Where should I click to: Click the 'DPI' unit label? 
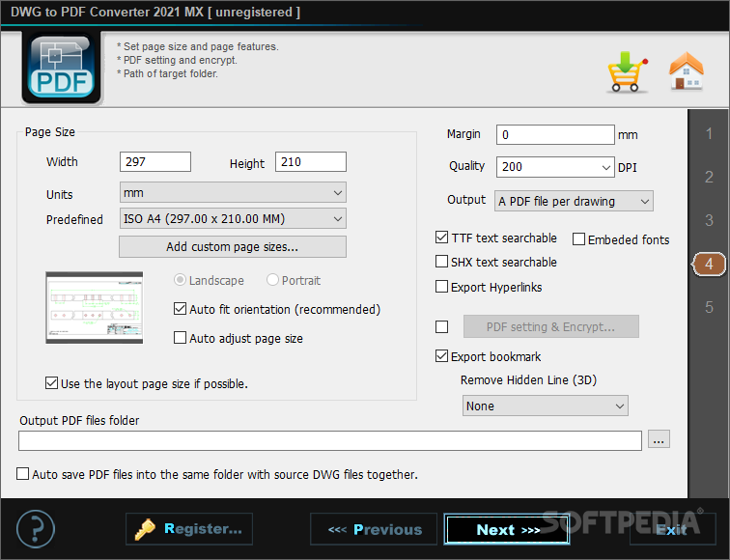point(627,168)
